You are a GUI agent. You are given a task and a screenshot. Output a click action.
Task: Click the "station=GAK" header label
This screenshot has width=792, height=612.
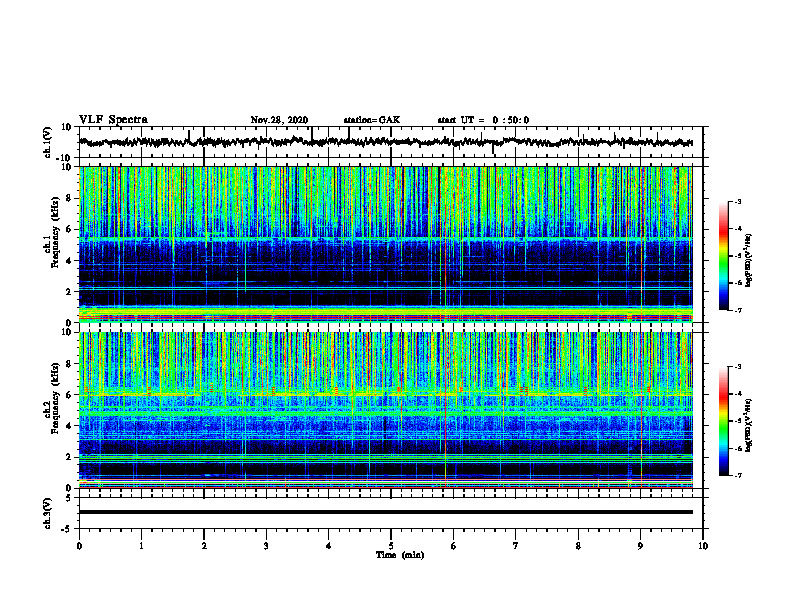[372, 120]
